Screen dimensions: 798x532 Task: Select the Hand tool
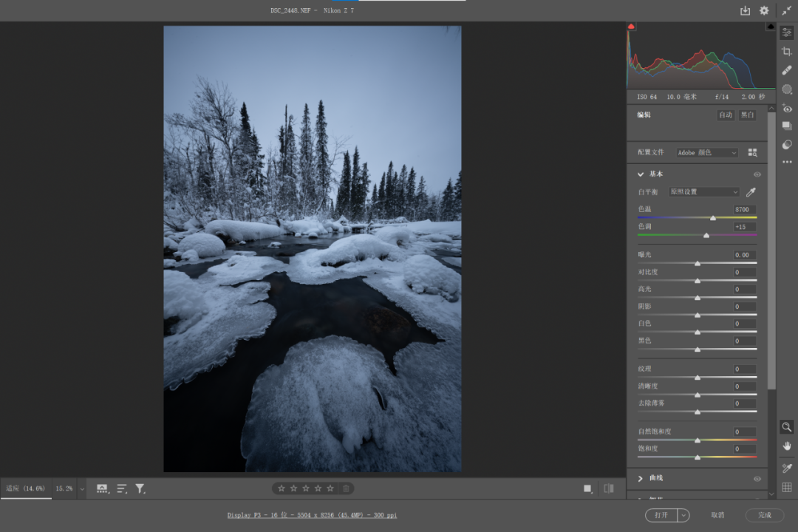787,446
